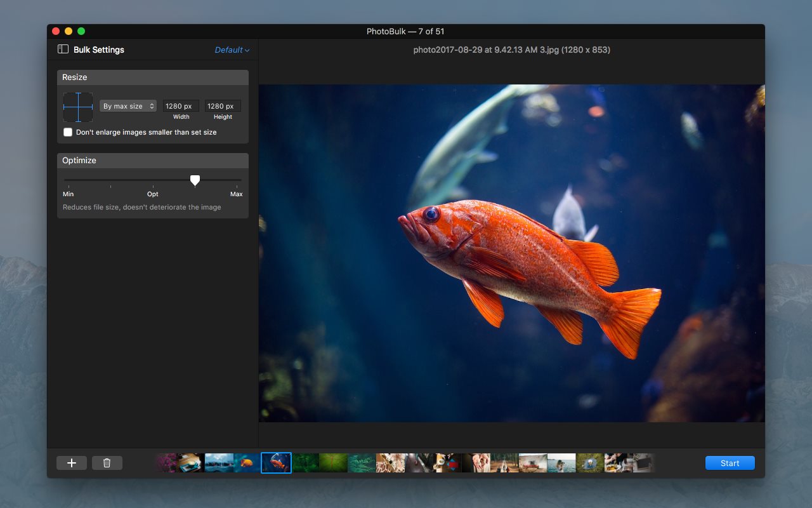Click the plus icon to add images
Image resolution: width=812 pixels, height=508 pixels.
(x=72, y=463)
